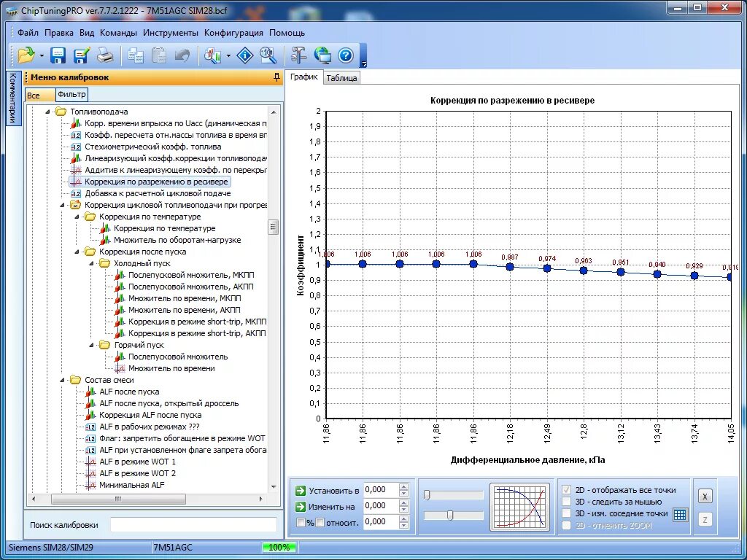Screen dimensions: 747x560
Task: Click the blue diamond info icon
Action: (246, 55)
